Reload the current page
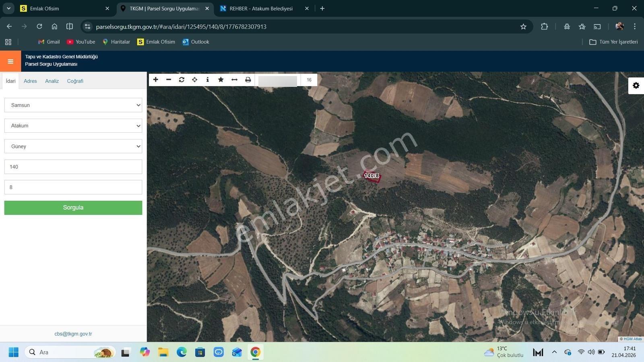This screenshot has width=644, height=362. (x=39, y=27)
